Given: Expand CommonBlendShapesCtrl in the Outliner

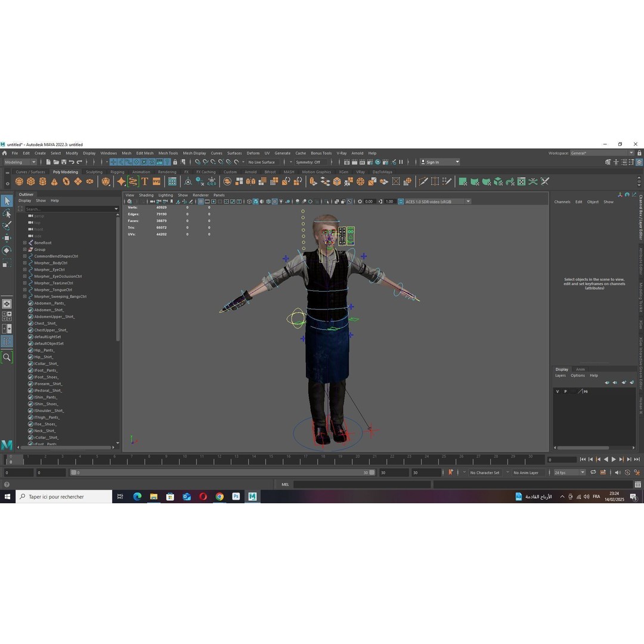Looking at the screenshot, I should coord(24,256).
